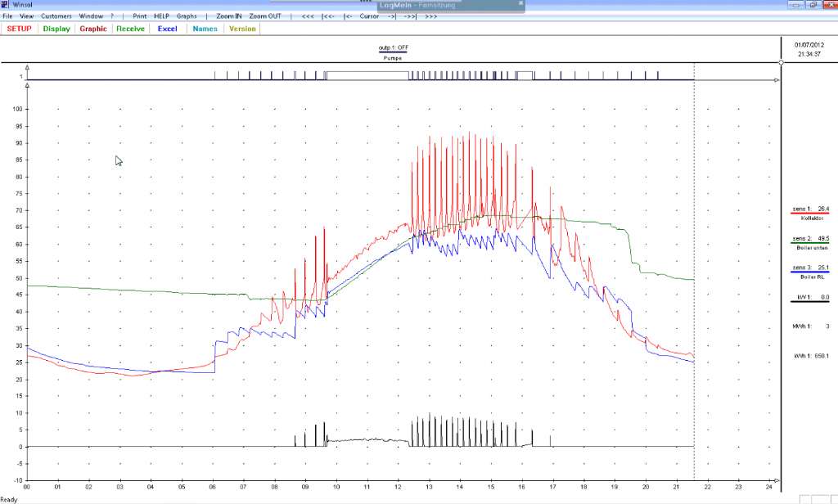The width and height of the screenshot is (838, 504).
Task: Click the 'kWh 1: 650.1' value
Action: tap(811, 355)
